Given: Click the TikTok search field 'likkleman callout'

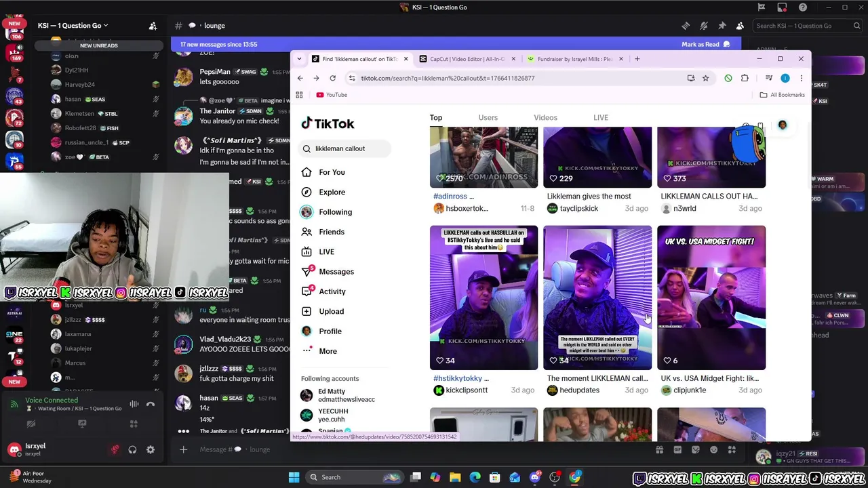Looking at the screenshot, I should coord(345,148).
